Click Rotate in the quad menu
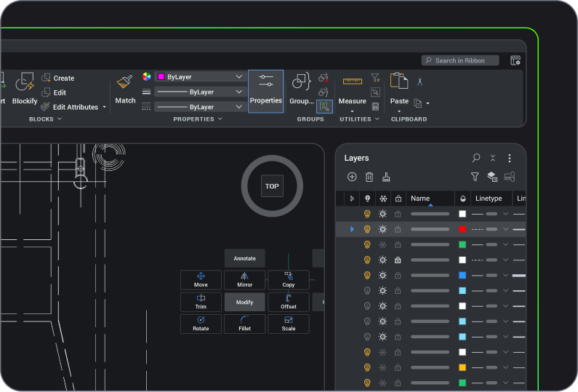 pyautogui.click(x=201, y=324)
